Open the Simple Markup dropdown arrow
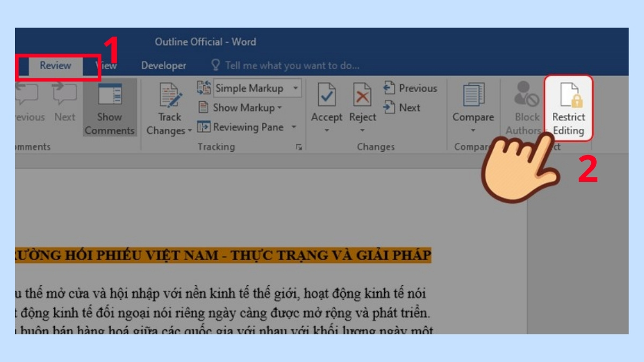The image size is (644, 362). coord(295,88)
